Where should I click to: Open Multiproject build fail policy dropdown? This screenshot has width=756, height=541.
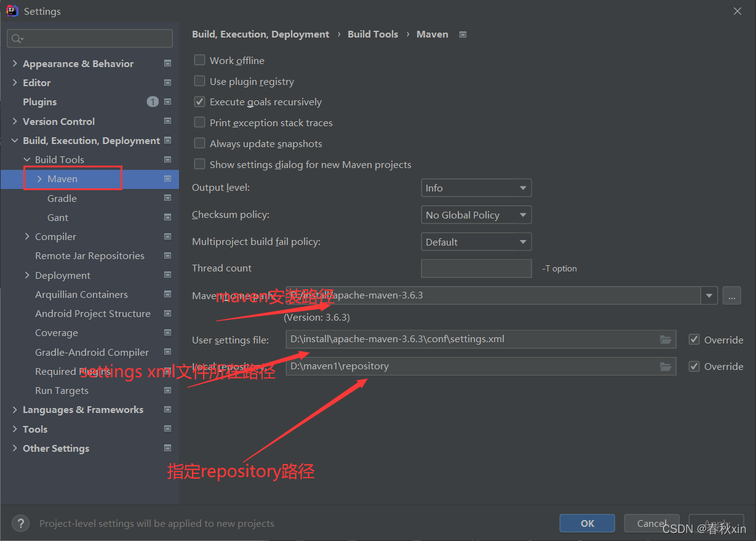point(476,242)
